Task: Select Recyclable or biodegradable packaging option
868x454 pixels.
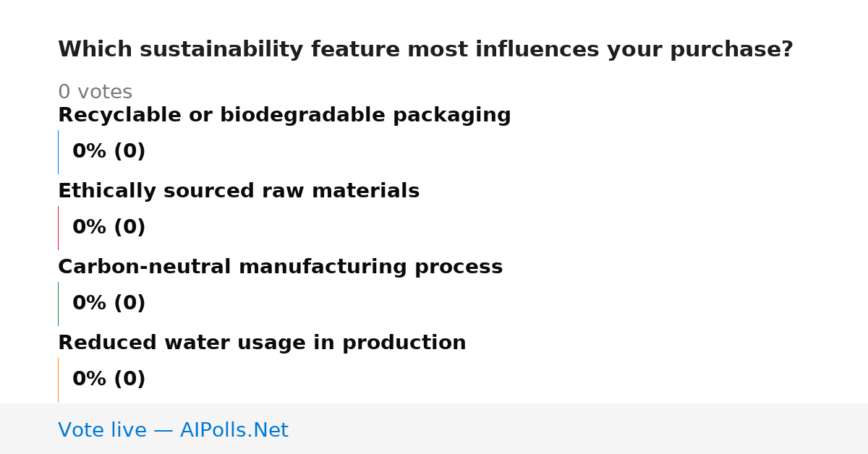Action: pyautogui.click(x=284, y=116)
